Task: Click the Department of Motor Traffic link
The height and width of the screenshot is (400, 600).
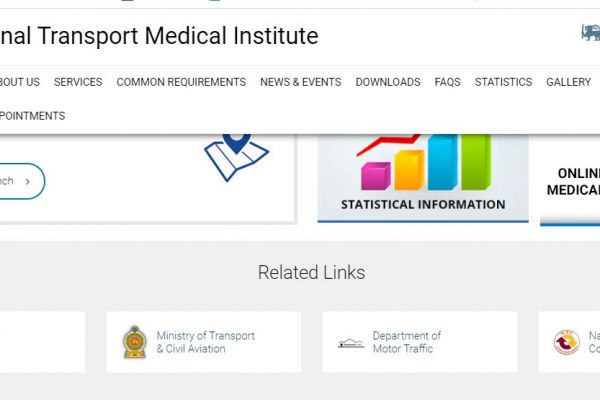Action: coord(407,342)
